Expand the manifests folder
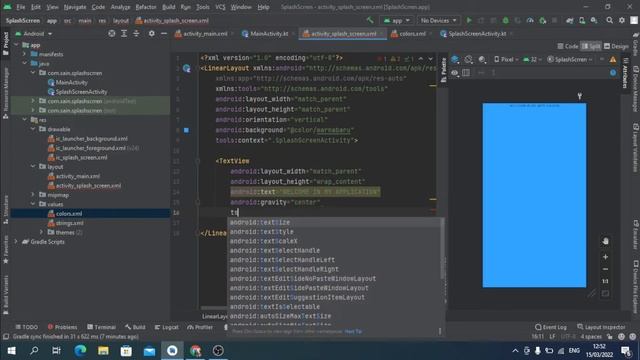 tap(24, 54)
